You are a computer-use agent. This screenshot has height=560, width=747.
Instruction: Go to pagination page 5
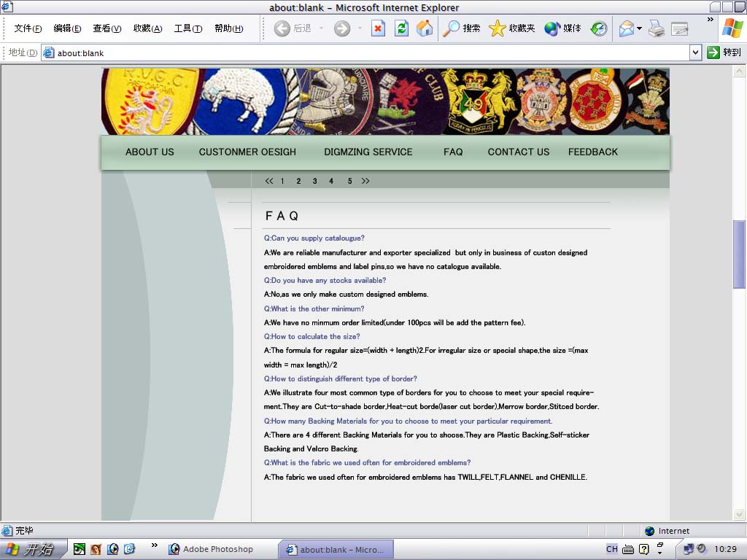[349, 181]
